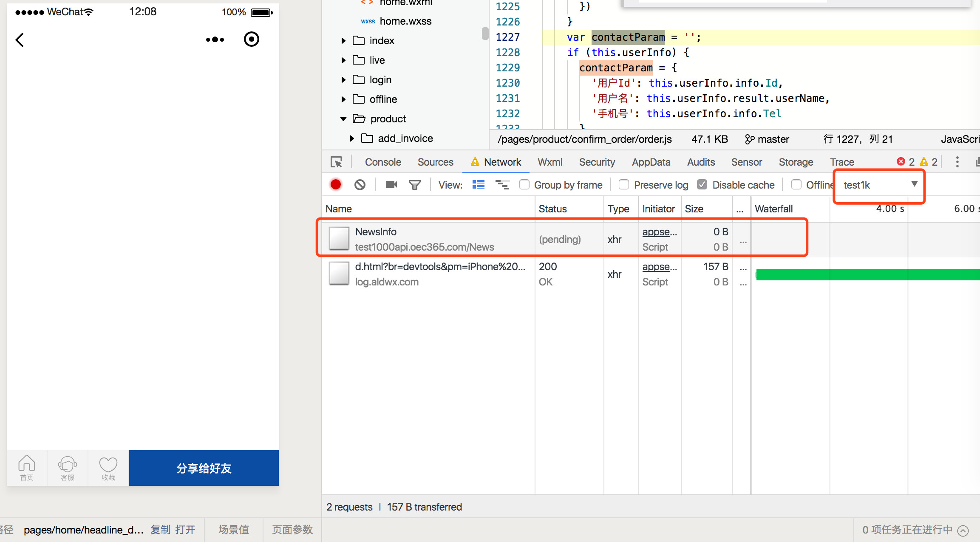980x542 pixels.
Task: Collapse the product folder
Action: [x=343, y=119]
